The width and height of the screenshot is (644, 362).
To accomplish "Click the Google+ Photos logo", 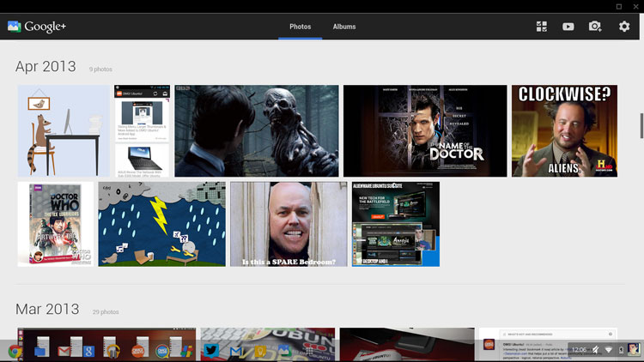I will (x=37, y=27).
